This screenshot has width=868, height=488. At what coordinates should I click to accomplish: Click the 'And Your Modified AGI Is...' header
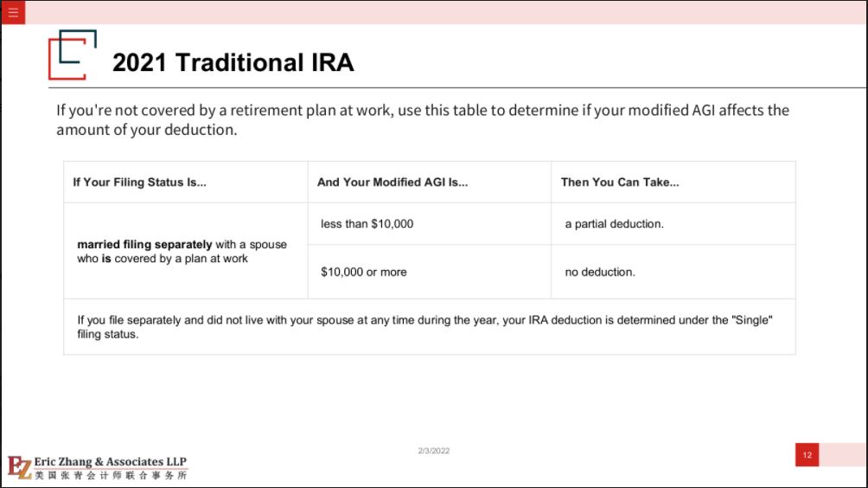(x=393, y=183)
